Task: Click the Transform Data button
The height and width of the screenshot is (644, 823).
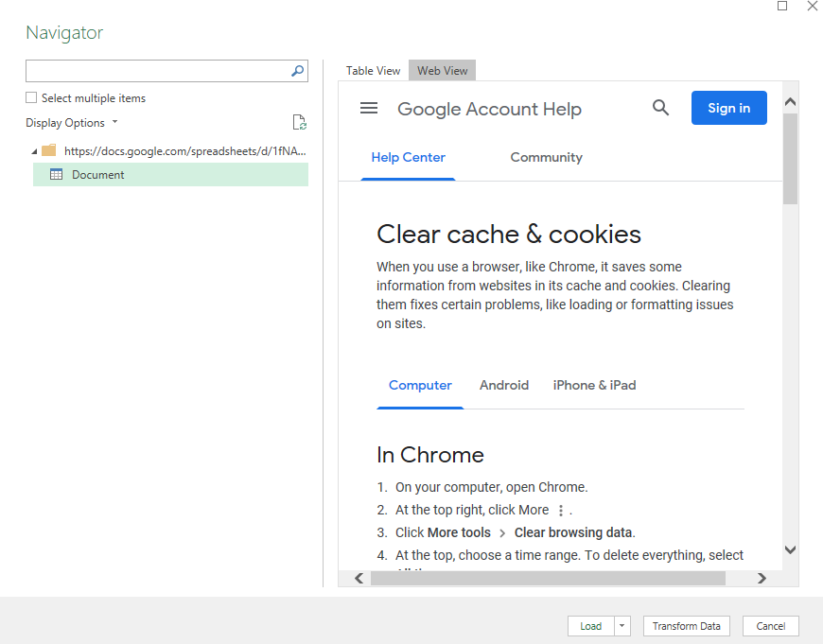Action: coord(686,626)
